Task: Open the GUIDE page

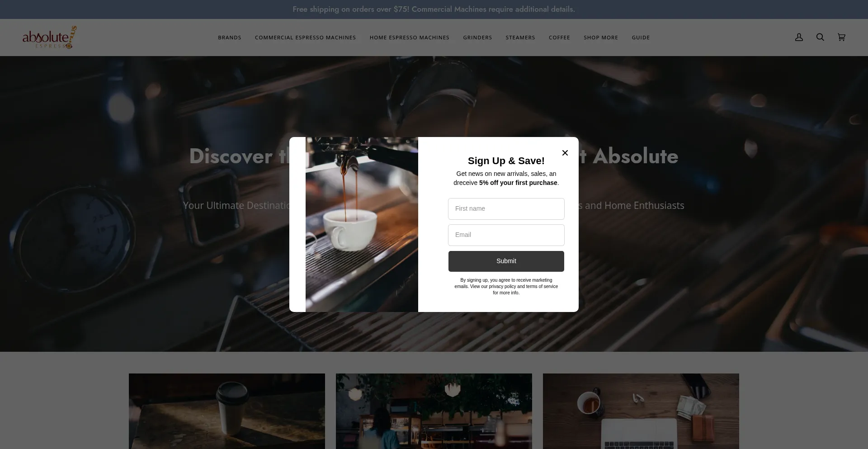Action: point(641,38)
